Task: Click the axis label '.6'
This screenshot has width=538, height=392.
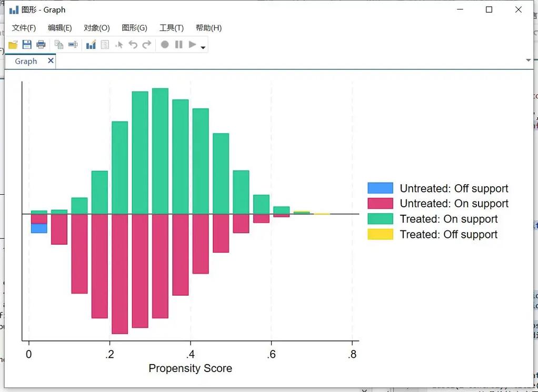Action: click(272, 354)
